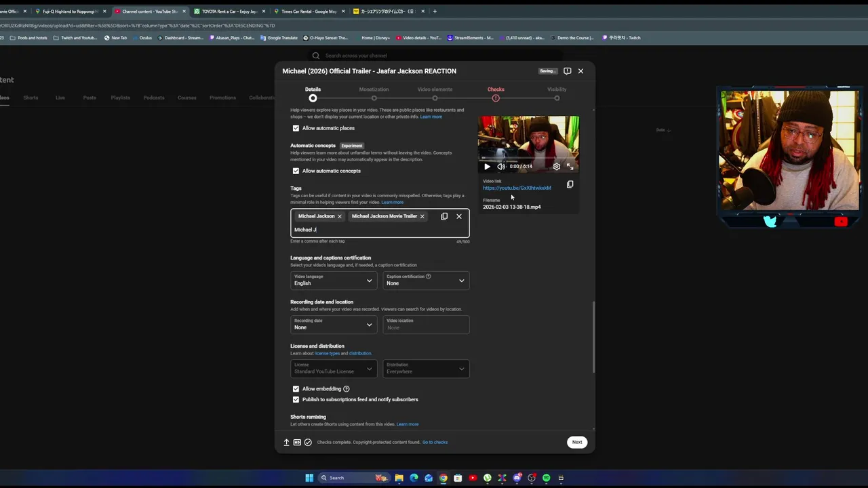Screen dimensions: 868x488
Task: Go to the Visibility step
Action: click(557, 94)
